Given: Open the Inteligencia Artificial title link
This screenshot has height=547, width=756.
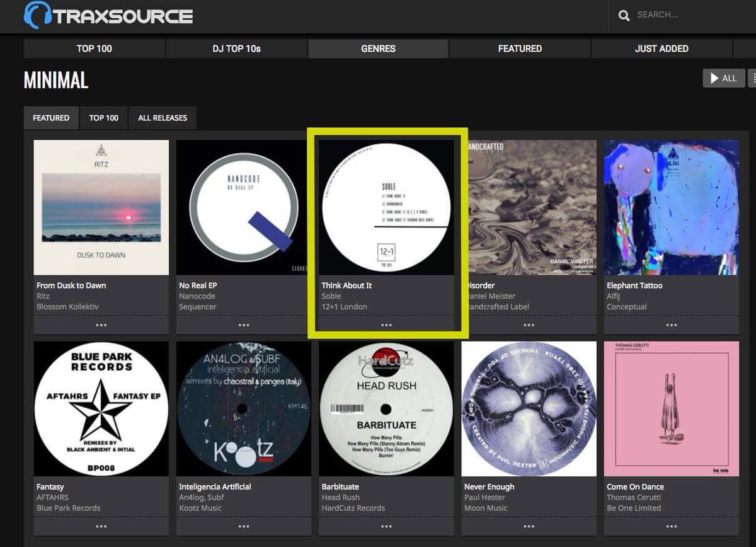Looking at the screenshot, I should 215,487.
